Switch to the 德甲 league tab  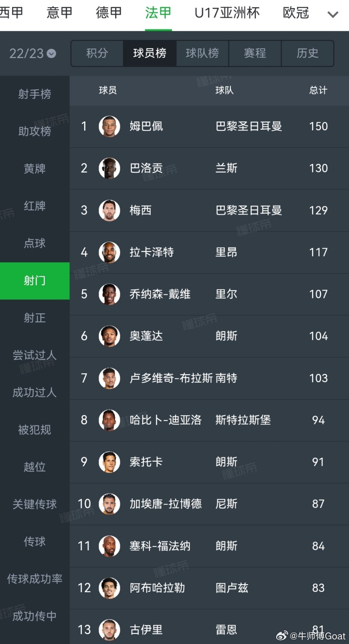pyautogui.click(x=109, y=13)
